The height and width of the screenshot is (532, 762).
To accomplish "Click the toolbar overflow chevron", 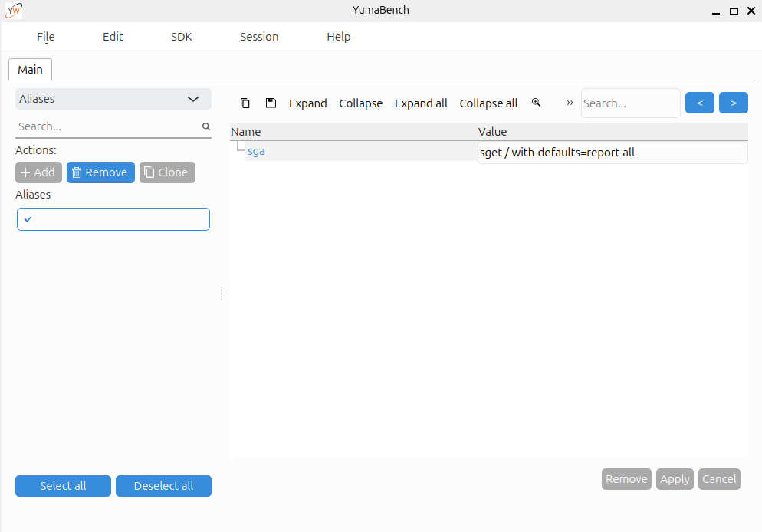I will coord(570,103).
